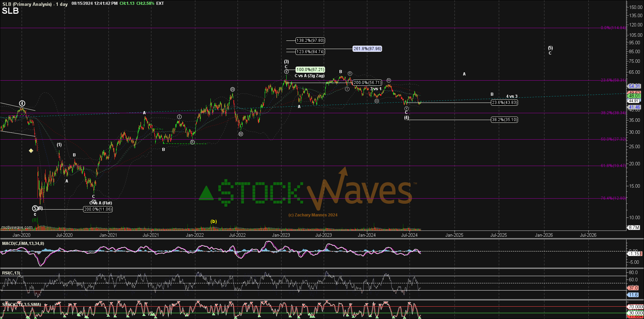The image size is (644, 319).
Task: Click the CH:2.58% percent change value
Action: [x=145, y=3]
